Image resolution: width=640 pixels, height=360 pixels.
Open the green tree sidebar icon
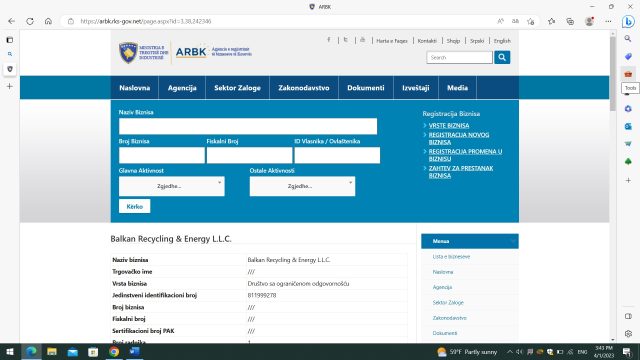click(x=628, y=162)
